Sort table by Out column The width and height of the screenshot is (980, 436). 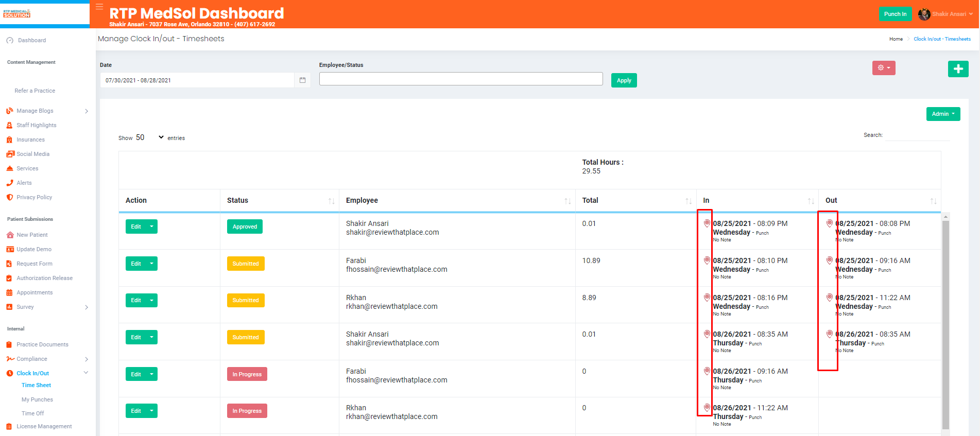click(x=933, y=201)
